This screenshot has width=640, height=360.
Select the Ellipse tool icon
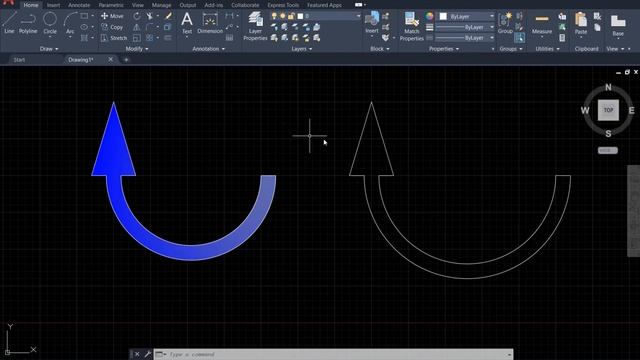coord(84,27)
